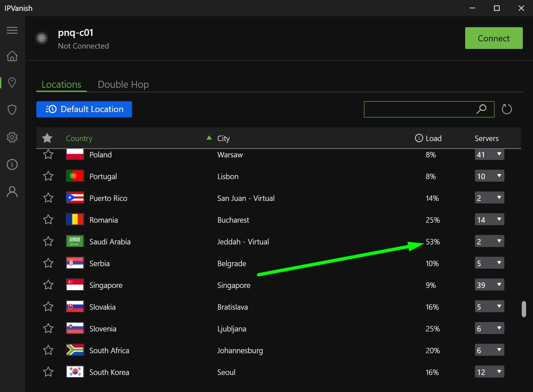The height and width of the screenshot is (392, 533).
Task: Select South Africa country name
Action: click(x=109, y=350)
